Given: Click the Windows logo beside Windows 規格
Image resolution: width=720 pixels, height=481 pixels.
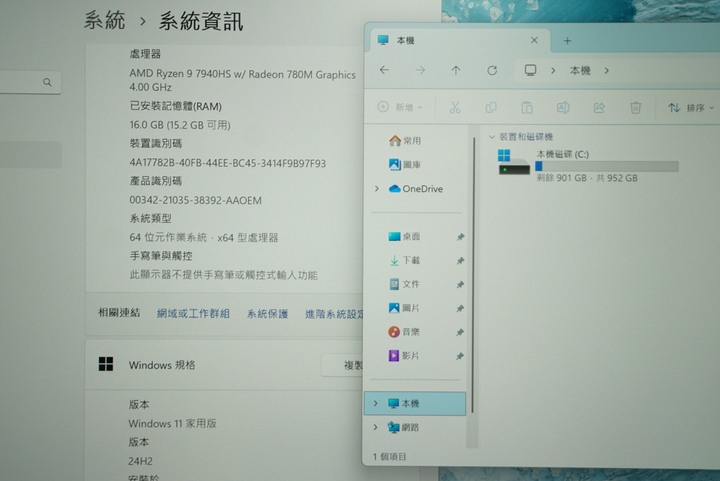Looking at the screenshot, I should [106, 364].
